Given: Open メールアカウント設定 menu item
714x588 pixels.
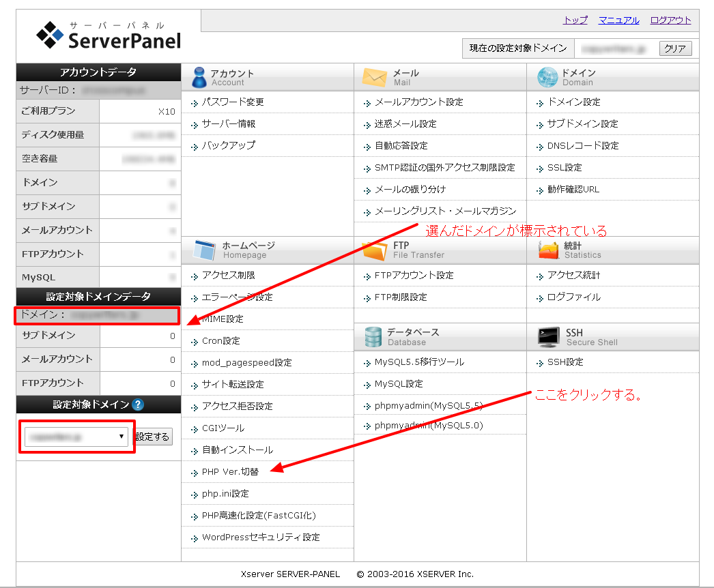Looking at the screenshot, I should point(418,102).
